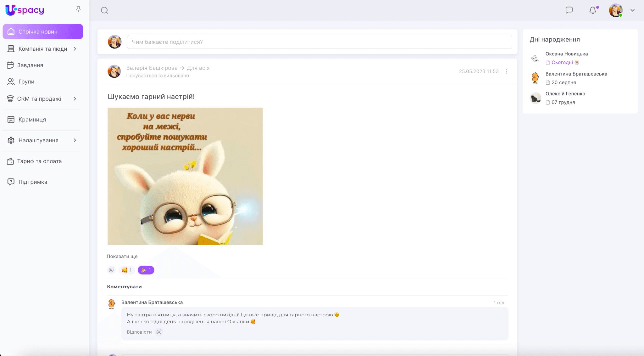The image size is (644, 356).
Task: Open profile dropdown arrow
Action: [632, 10]
